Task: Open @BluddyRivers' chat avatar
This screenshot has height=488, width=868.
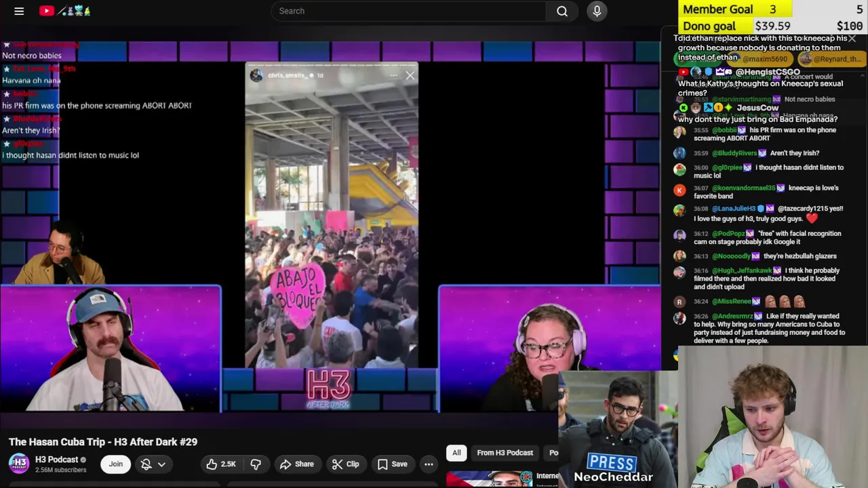Action: [x=679, y=153]
